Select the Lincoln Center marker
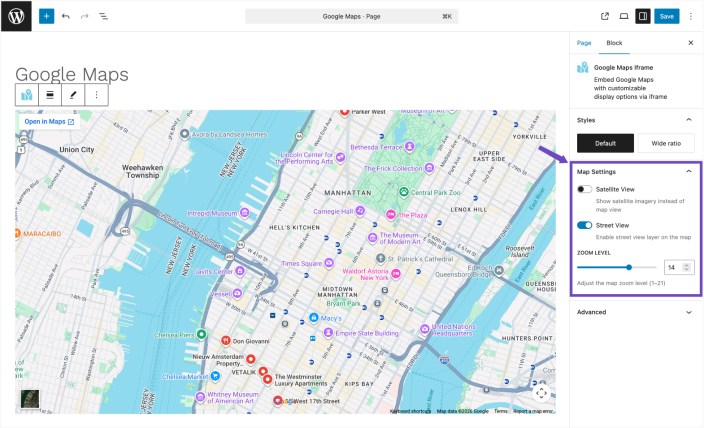This screenshot has height=428, width=704. tap(340, 158)
